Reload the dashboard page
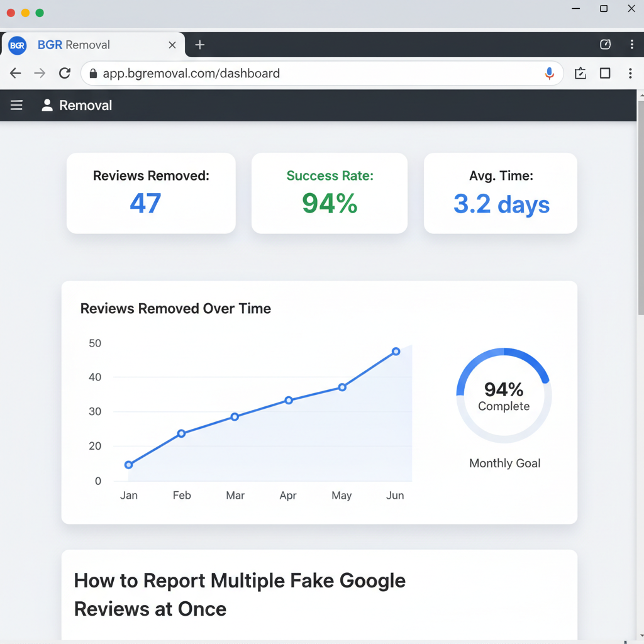Viewport: 644px width, 644px height. coord(65,73)
